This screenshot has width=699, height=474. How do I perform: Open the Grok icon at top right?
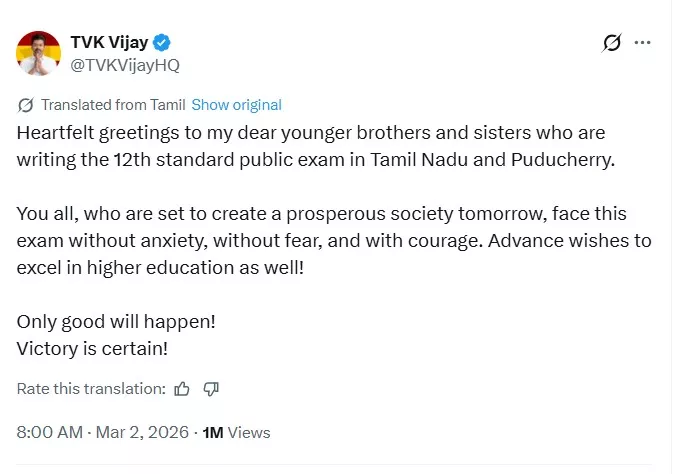point(611,43)
